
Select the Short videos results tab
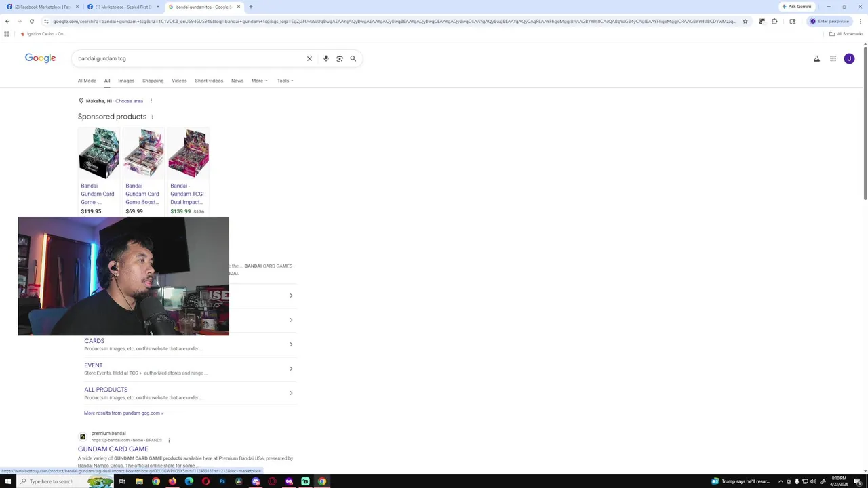(209, 81)
